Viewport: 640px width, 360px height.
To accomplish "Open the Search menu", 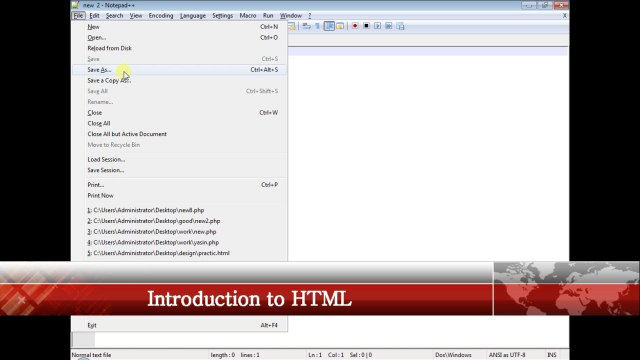I will pos(114,16).
